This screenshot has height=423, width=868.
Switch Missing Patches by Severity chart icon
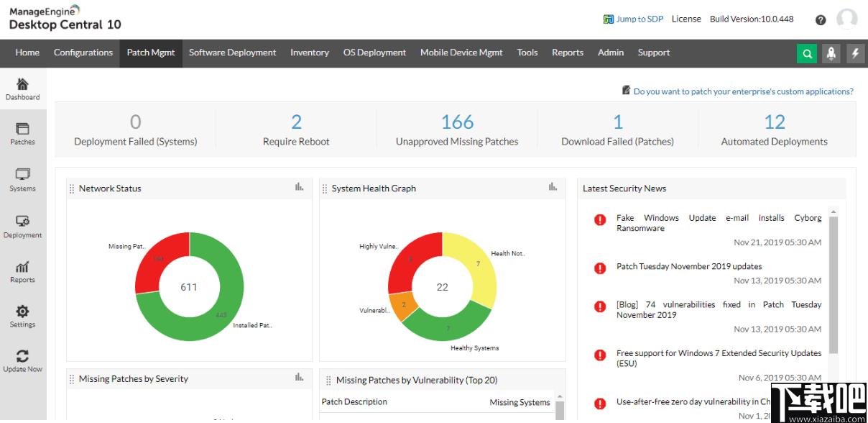tap(300, 377)
